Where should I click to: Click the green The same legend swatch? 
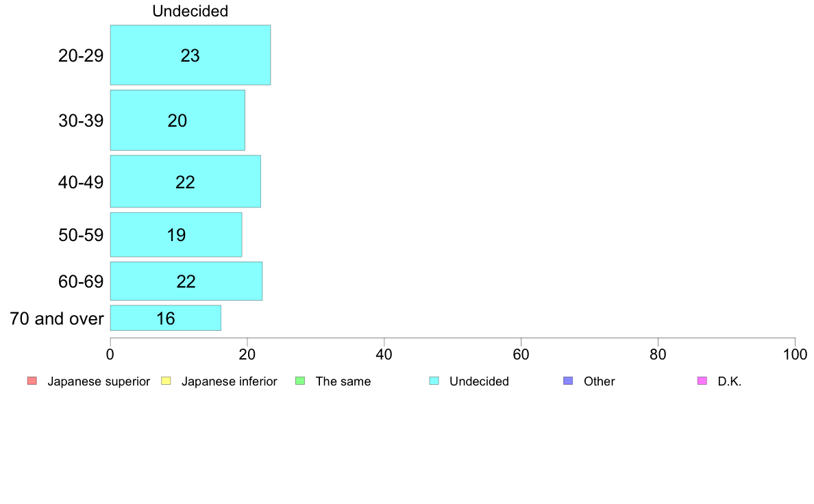tap(300, 381)
